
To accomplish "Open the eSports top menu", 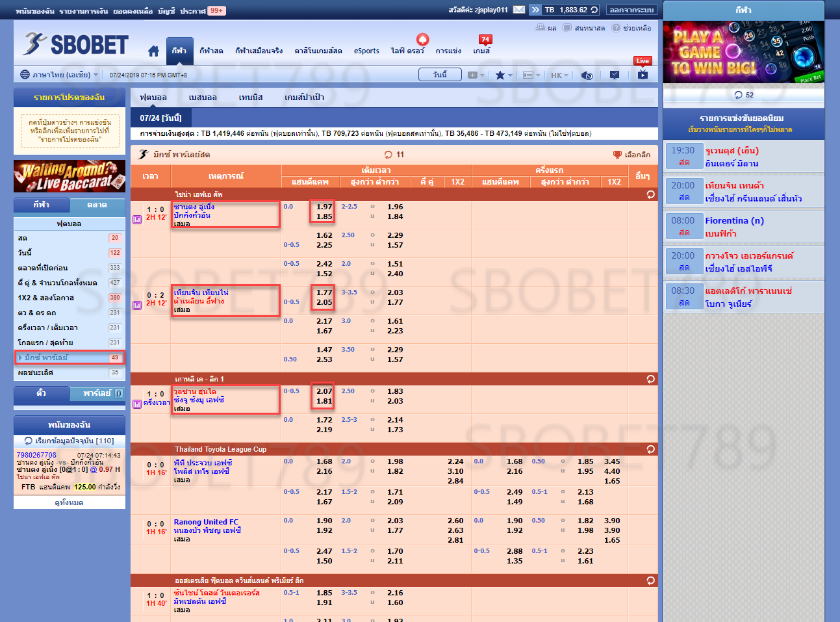I will tap(366, 51).
